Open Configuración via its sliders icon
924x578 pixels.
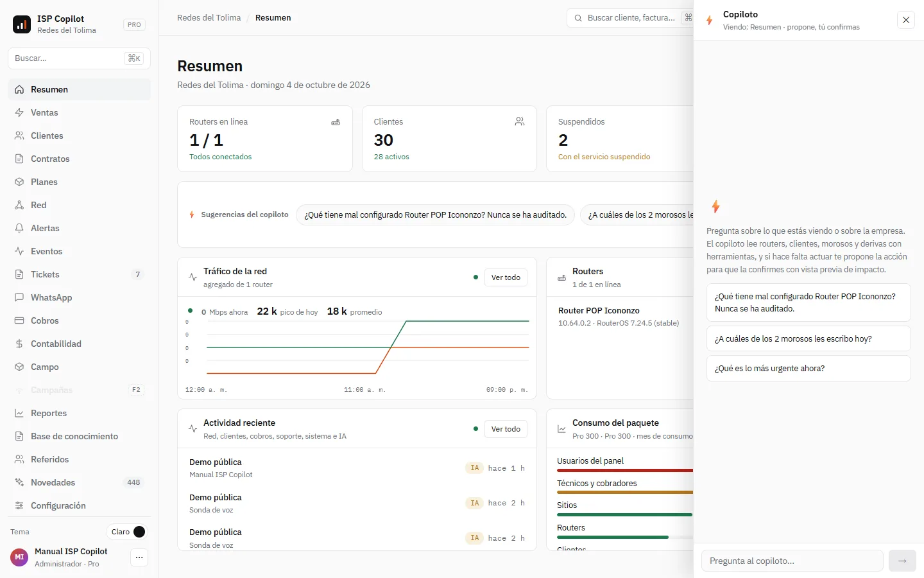click(x=19, y=505)
